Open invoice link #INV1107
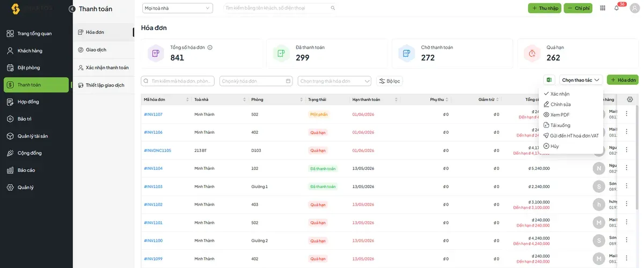Screen dimensions: 644x268 (153, 114)
